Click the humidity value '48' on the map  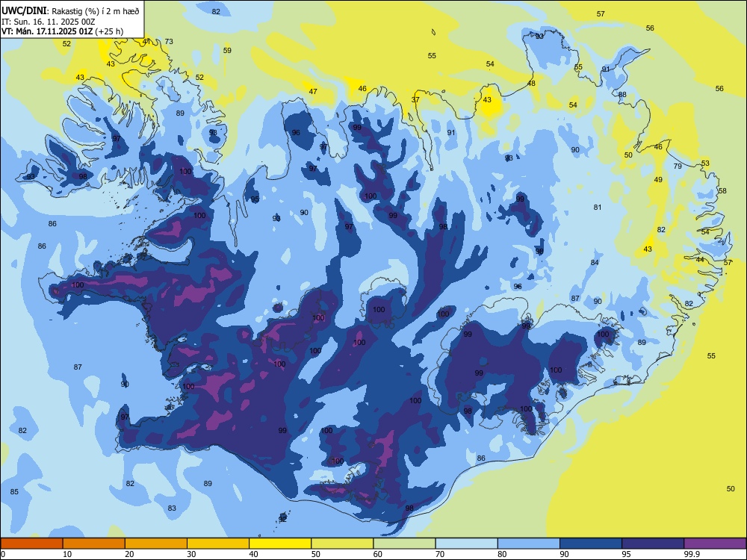(531, 84)
